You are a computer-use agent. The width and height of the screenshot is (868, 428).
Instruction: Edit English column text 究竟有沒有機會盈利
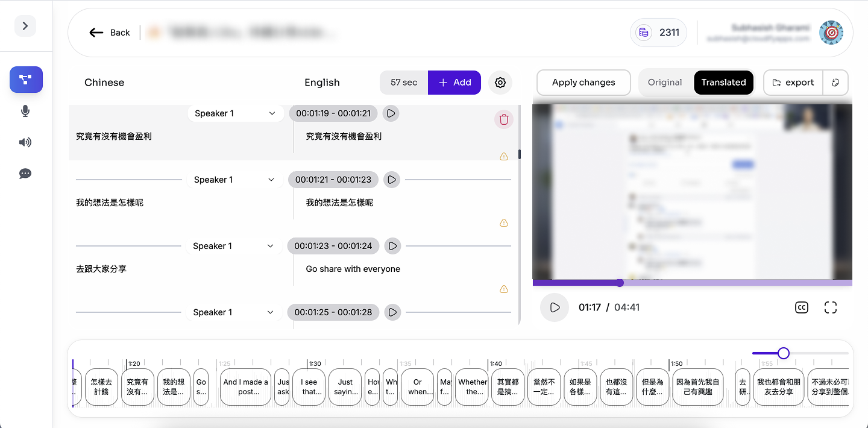coord(344,136)
